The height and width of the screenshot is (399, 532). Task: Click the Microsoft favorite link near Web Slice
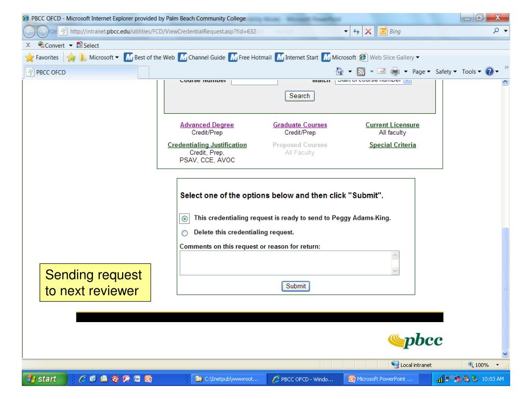339,57
